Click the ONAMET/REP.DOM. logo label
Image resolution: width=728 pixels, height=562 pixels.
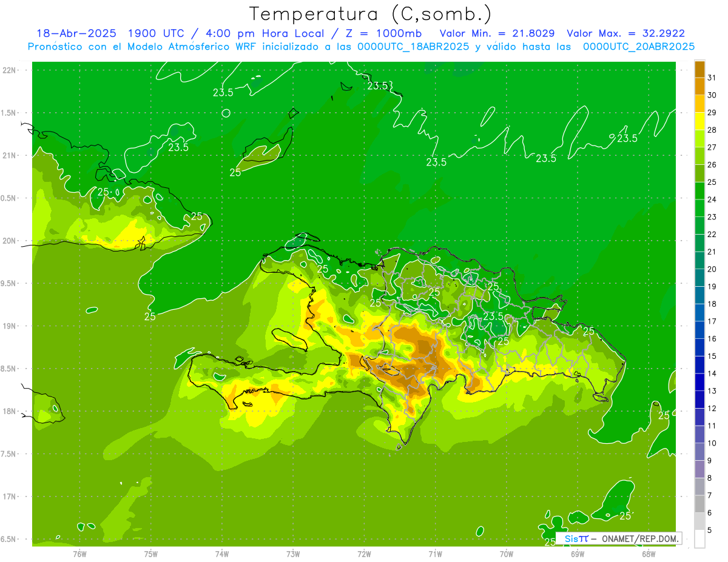tap(640, 538)
